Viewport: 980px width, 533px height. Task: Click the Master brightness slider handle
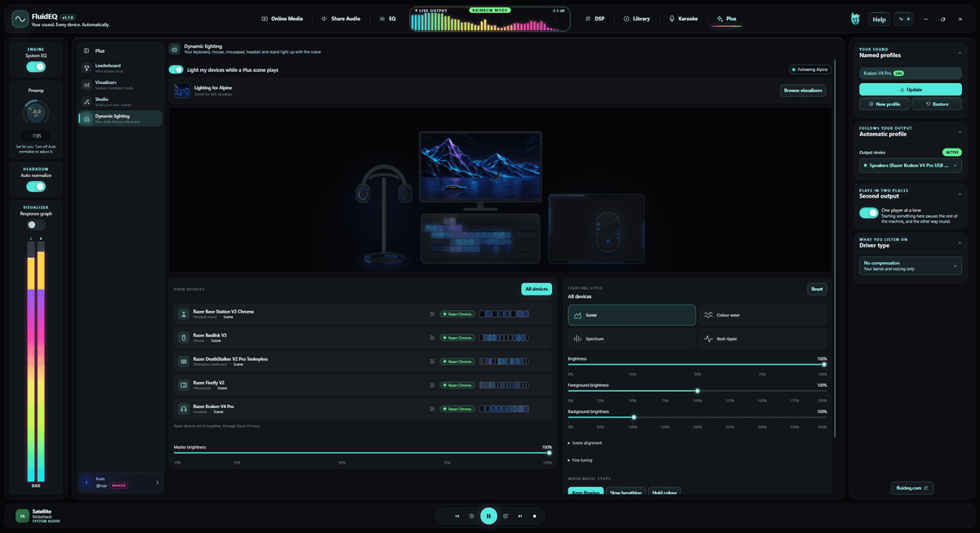tap(549, 453)
